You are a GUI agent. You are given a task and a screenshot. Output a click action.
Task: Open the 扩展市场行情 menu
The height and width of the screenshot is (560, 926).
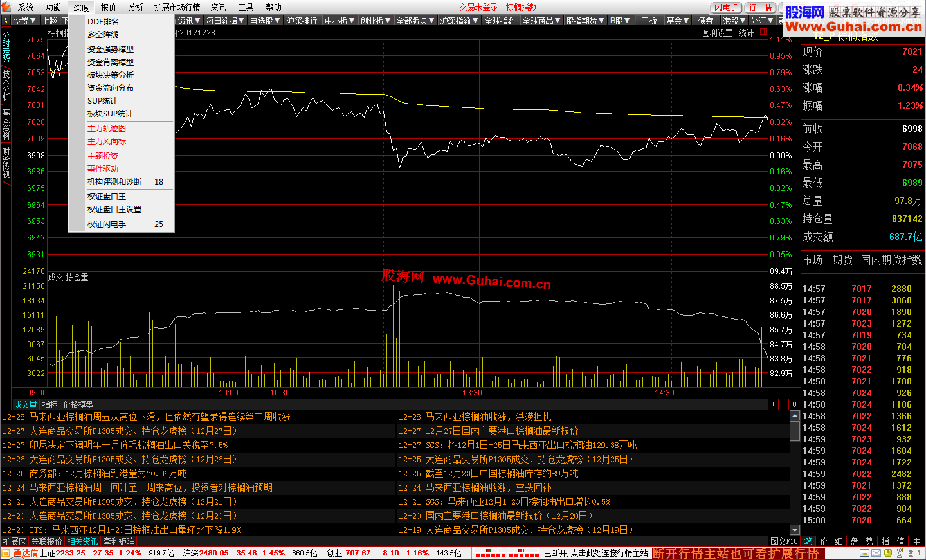[x=177, y=7]
